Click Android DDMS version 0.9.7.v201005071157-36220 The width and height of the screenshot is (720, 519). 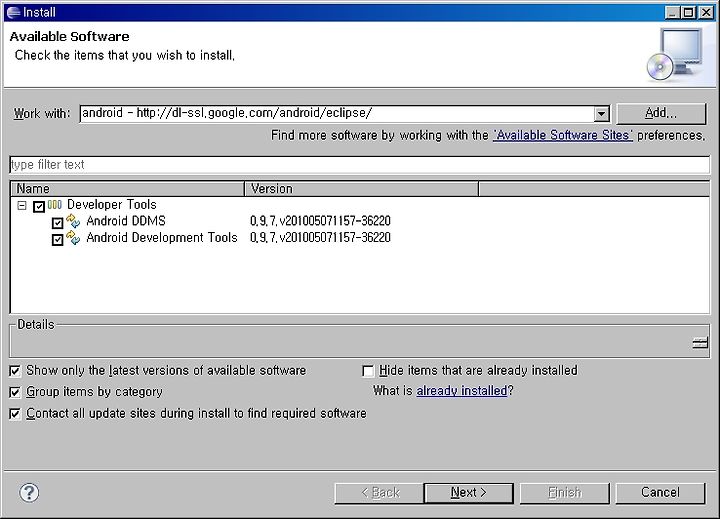(x=321, y=221)
